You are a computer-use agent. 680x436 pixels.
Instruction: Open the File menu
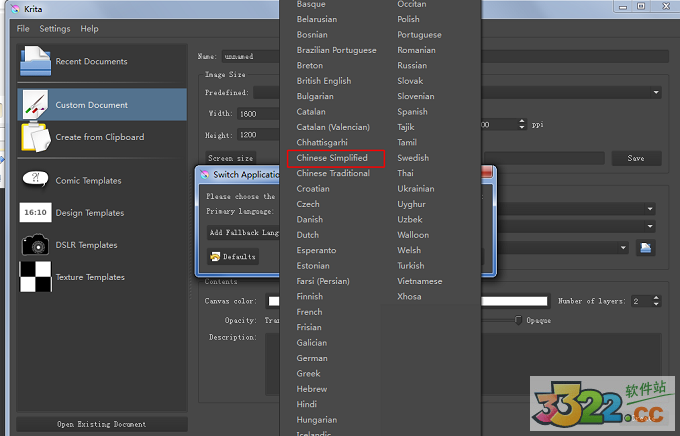point(23,29)
